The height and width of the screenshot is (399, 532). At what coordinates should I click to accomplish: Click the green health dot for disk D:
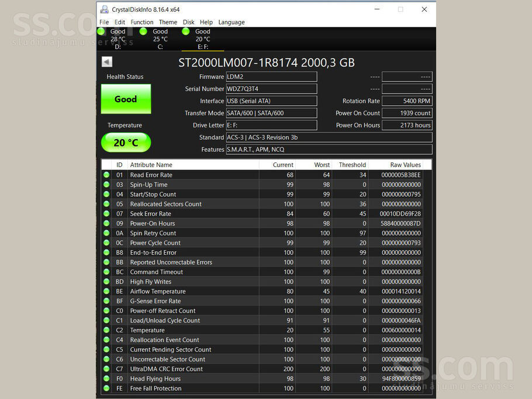tap(101, 31)
